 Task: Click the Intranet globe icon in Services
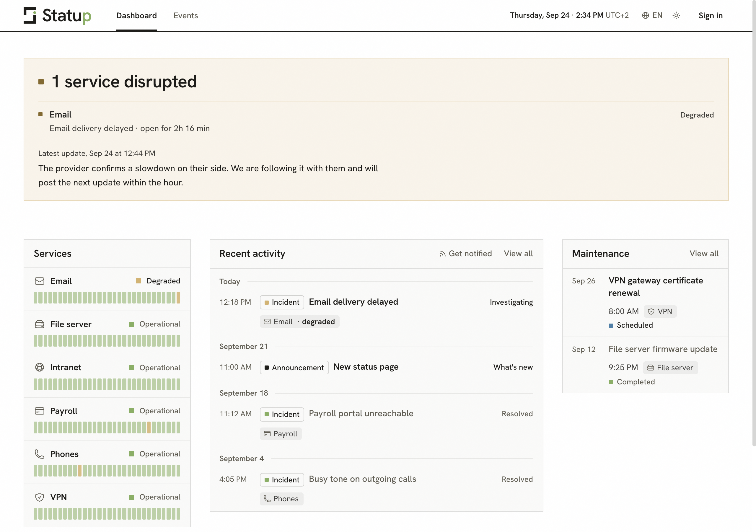(40, 367)
